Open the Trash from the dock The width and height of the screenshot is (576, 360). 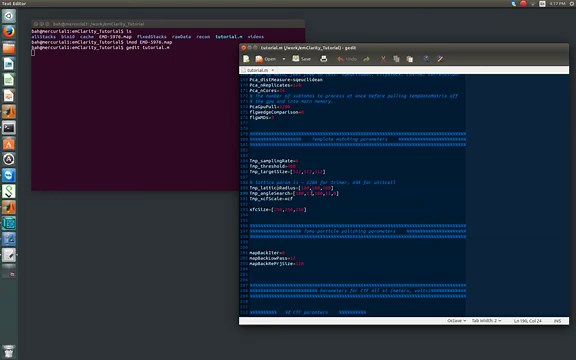(9, 352)
